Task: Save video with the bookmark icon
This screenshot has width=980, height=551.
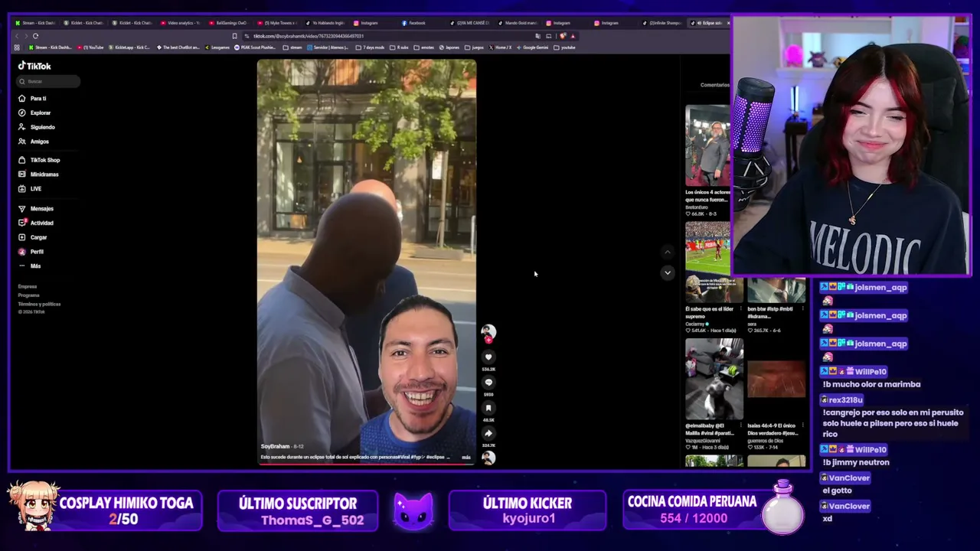Action: (488, 408)
